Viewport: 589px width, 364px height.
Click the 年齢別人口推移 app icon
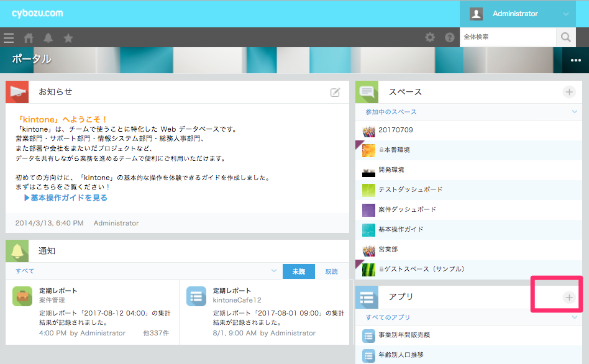pos(368,355)
